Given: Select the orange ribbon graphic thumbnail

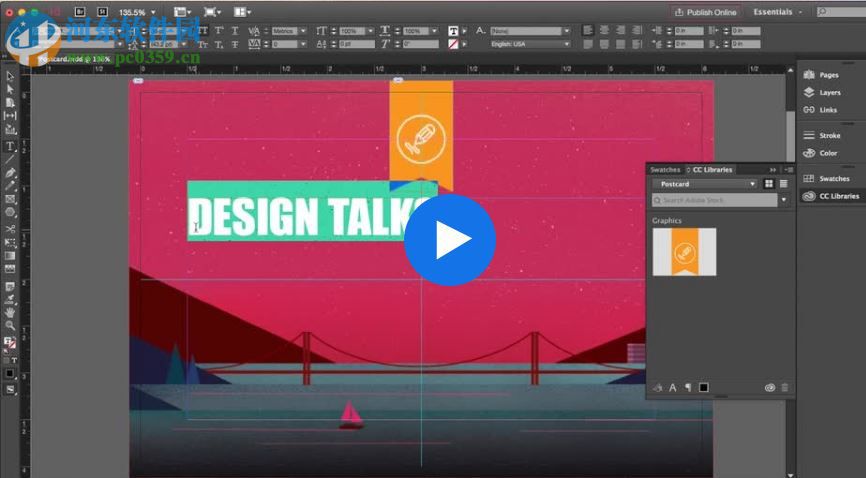Looking at the screenshot, I should tap(684, 252).
